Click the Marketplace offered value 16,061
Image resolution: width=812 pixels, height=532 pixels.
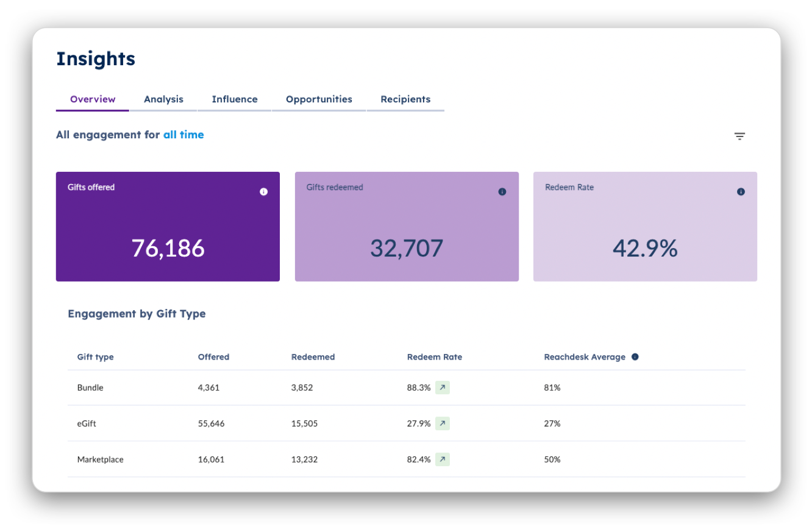(x=211, y=459)
